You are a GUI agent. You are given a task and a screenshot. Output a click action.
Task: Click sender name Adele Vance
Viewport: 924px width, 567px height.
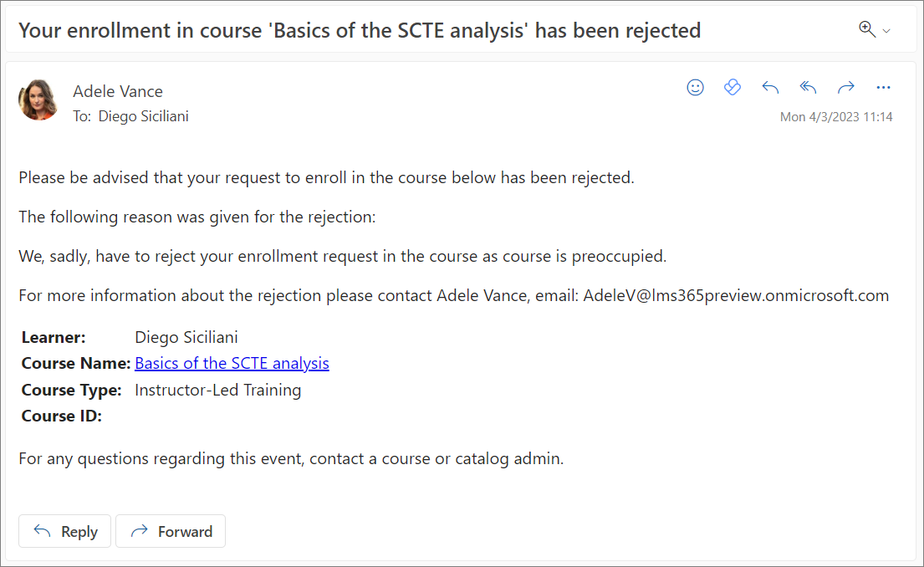[118, 91]
